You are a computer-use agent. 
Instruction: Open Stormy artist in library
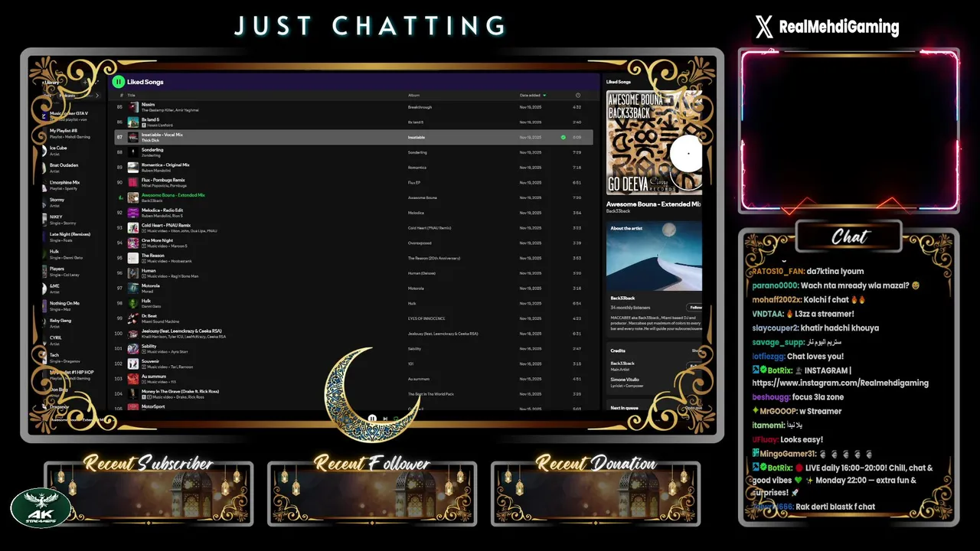click(x=69, y=202)
